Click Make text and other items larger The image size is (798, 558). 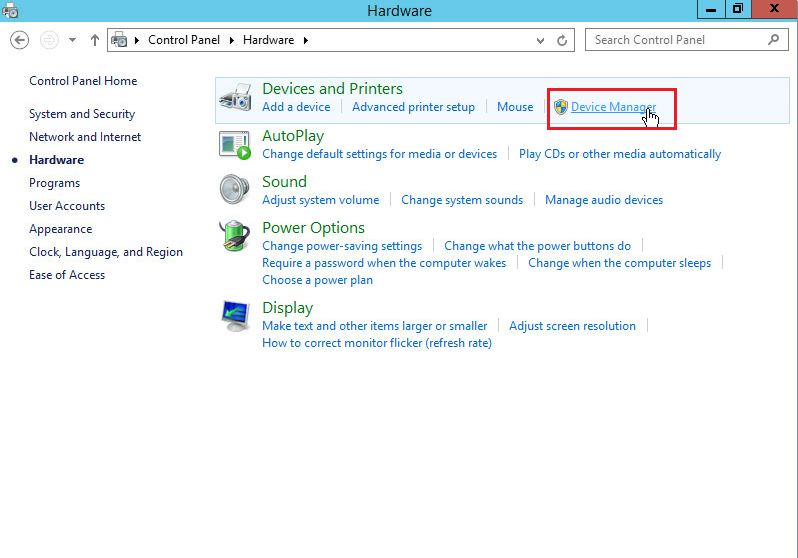(375, 326)
